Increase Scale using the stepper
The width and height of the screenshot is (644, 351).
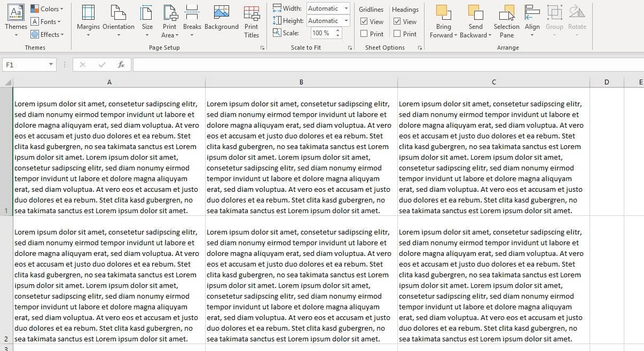pyautogui.click(x=338, y=30)
